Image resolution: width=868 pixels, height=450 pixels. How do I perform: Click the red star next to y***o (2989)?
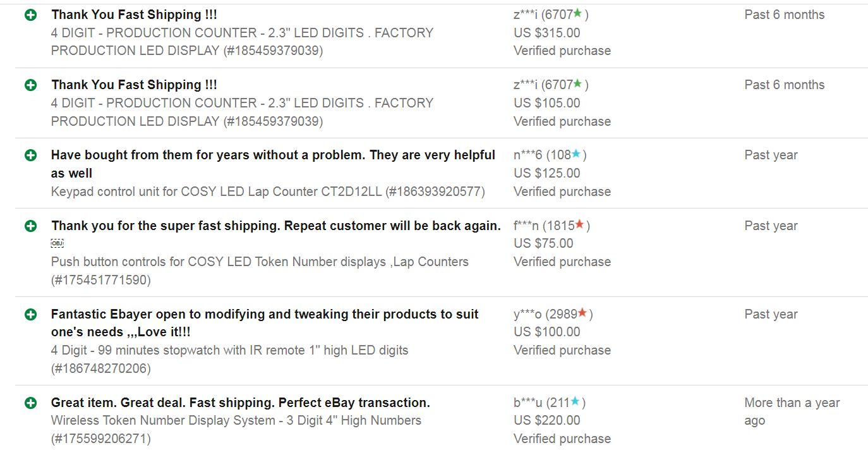coord(582,313)
